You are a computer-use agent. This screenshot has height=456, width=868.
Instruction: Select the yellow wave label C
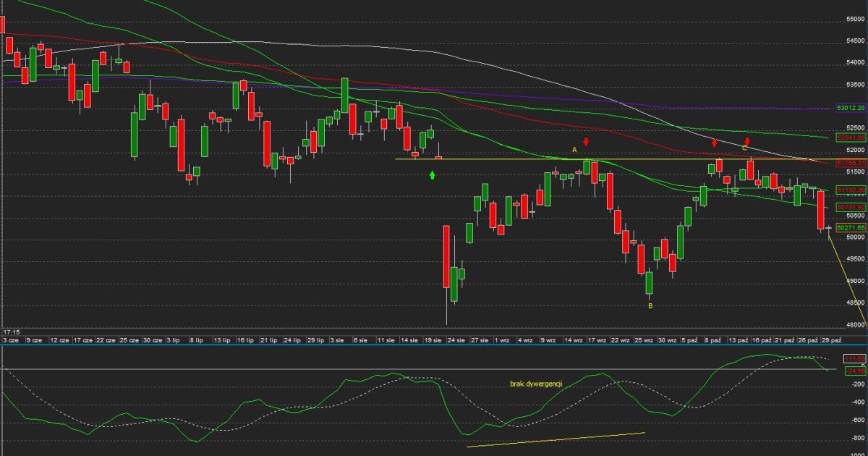pos(744,148)
